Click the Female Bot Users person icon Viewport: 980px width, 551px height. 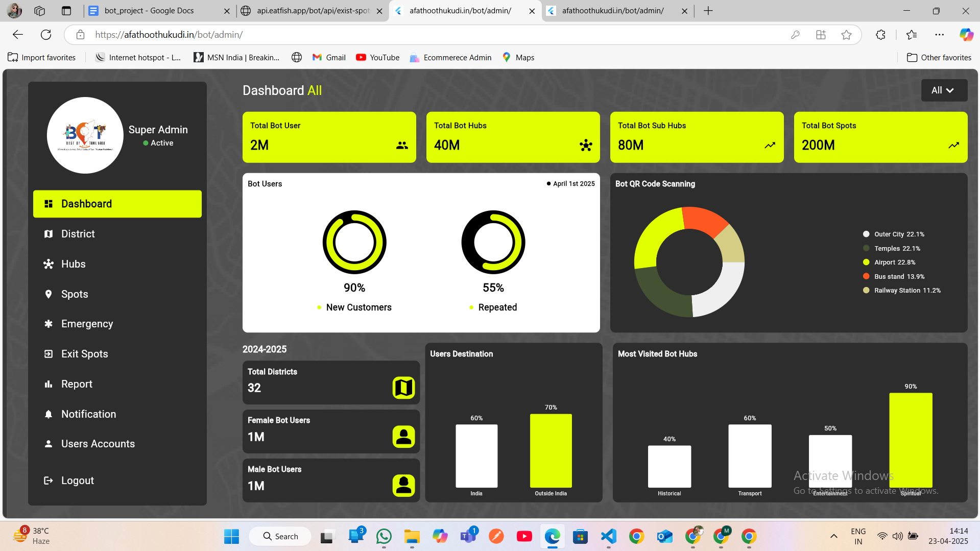tap(403, 437)
